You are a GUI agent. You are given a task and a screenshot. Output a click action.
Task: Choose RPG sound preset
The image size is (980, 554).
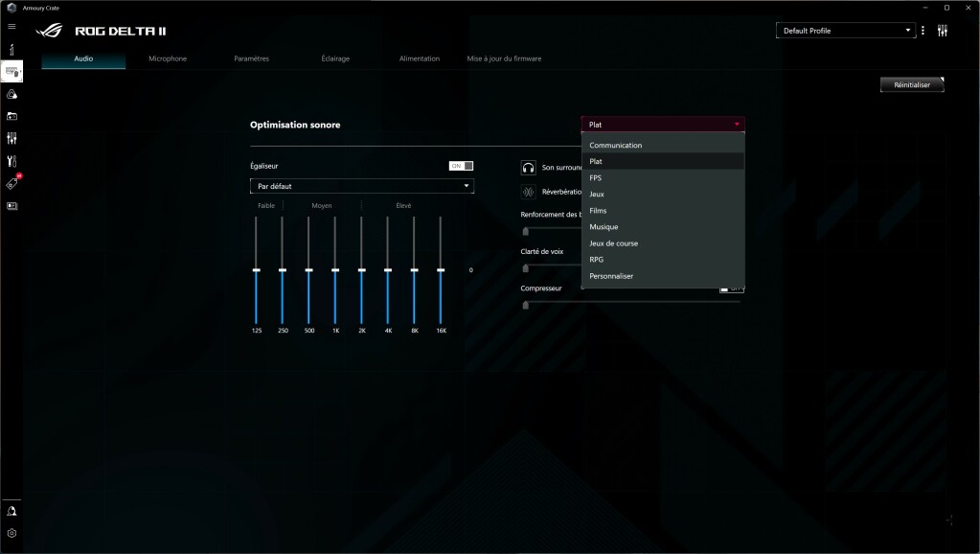663,260
